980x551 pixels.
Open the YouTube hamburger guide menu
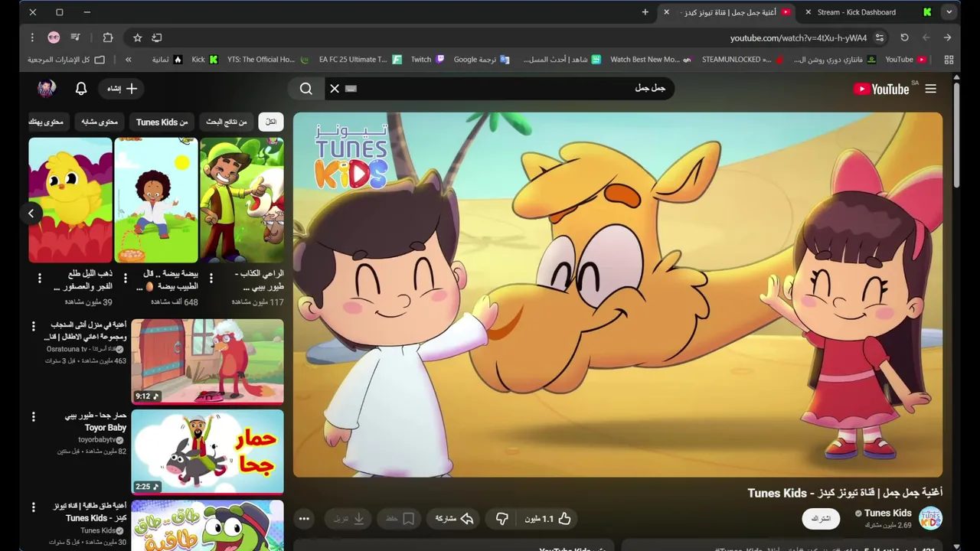click(x=930, y=89)
